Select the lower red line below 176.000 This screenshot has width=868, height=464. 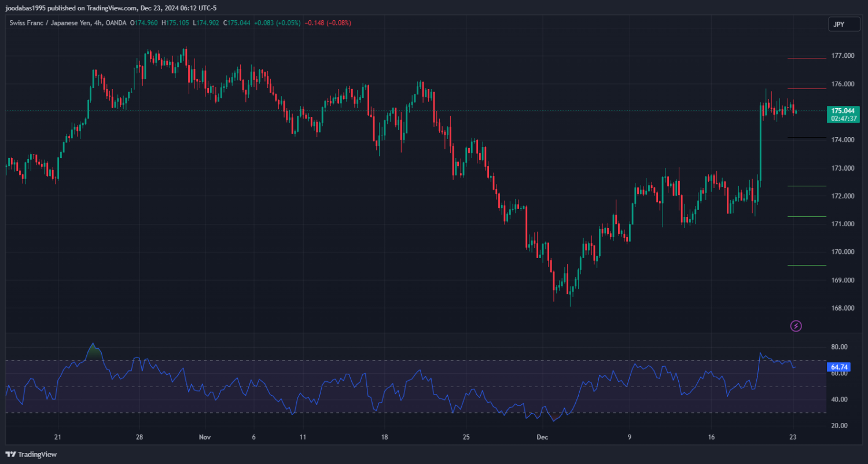coord(807,89)
